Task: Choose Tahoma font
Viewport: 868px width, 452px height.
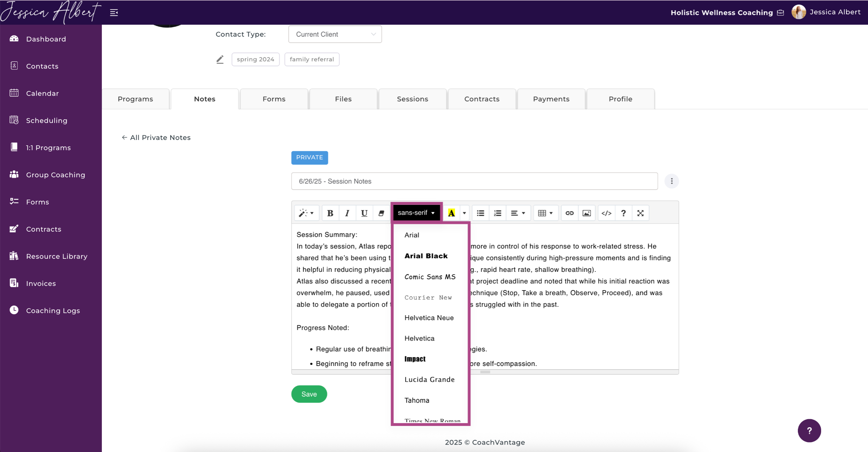Action: pyautogui.click(x=430, y=400)
